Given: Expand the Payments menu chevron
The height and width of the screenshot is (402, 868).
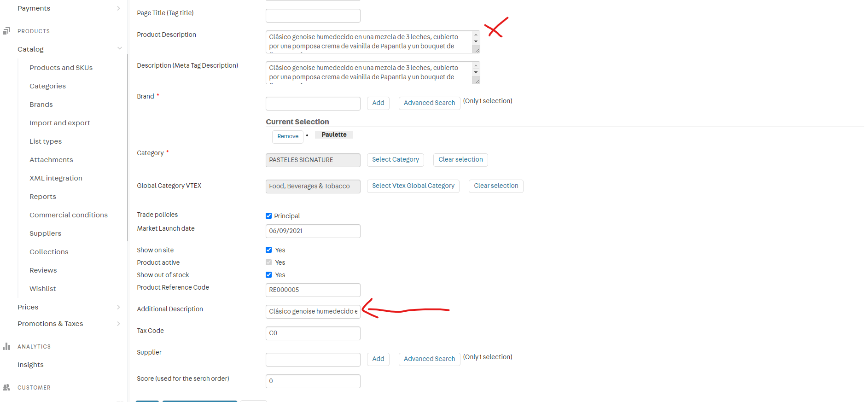Looking at the screenshot, I should pyautogui.click(x=118, y=8).
